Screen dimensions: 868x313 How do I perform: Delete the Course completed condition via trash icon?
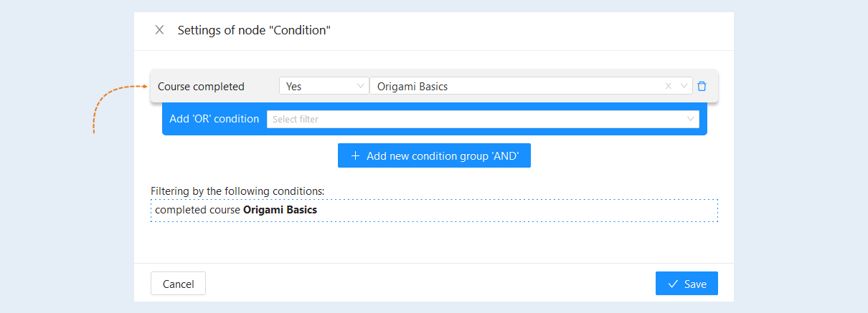(702, 86)
